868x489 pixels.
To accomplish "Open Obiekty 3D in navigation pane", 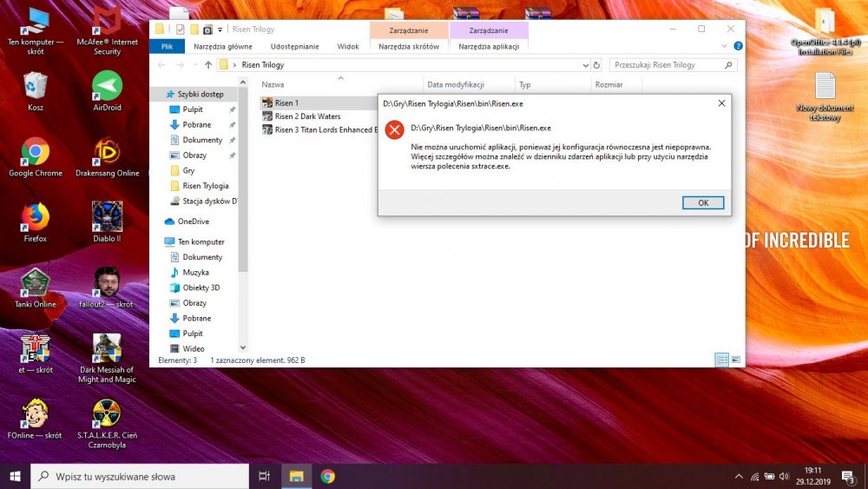I will [x=201, y=288].
